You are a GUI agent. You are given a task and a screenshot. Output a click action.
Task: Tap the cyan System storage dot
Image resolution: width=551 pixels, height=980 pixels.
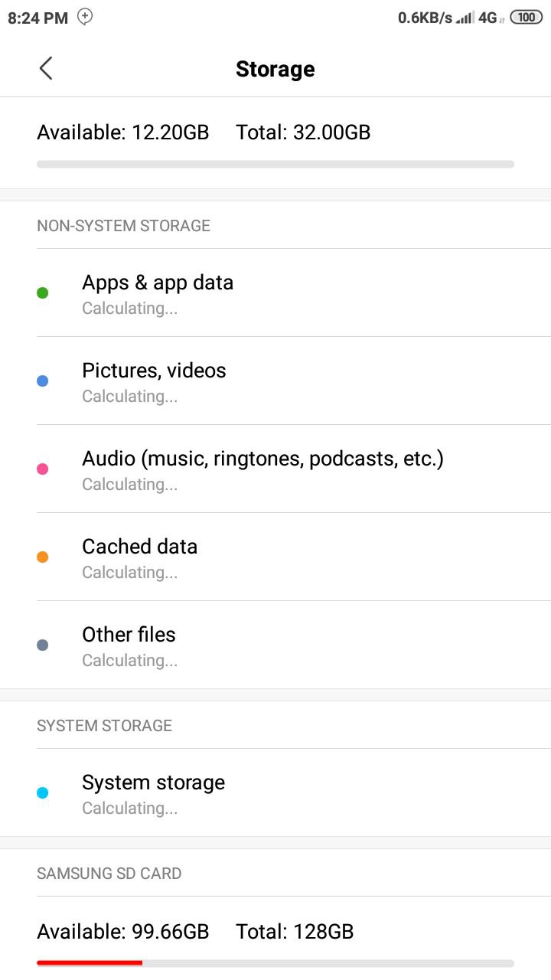(x=43, y=792)
